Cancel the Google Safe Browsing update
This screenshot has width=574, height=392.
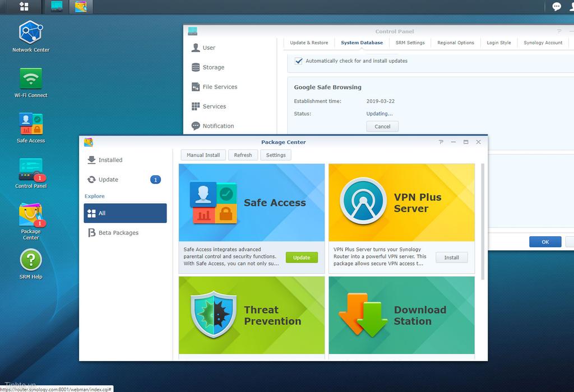coord(382,127)
